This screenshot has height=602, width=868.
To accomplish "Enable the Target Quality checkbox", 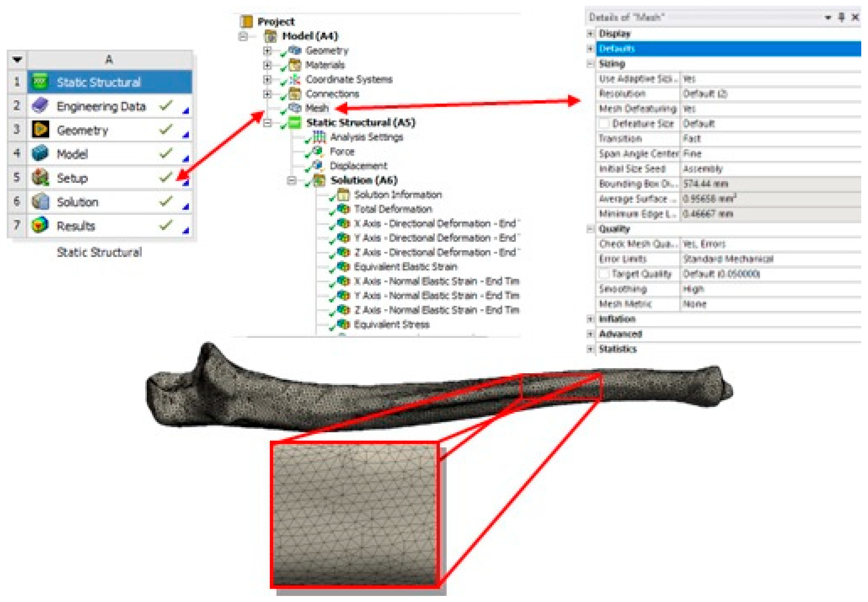I will click(x=604, y=274).
